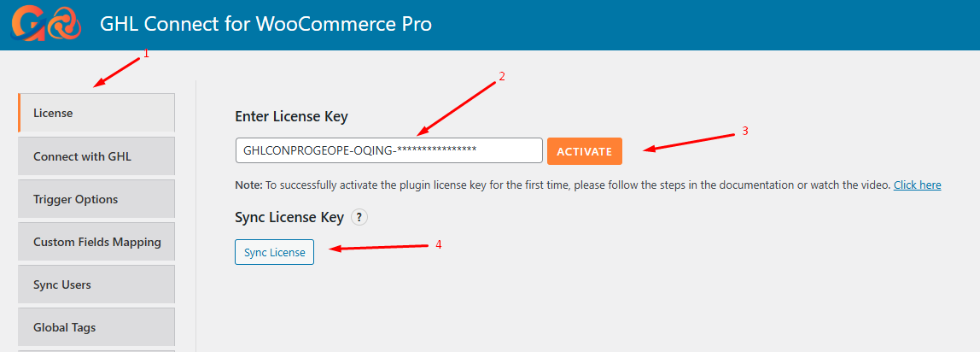
Task: Select the Sync Users tab
Action: (x=96, y=285)
